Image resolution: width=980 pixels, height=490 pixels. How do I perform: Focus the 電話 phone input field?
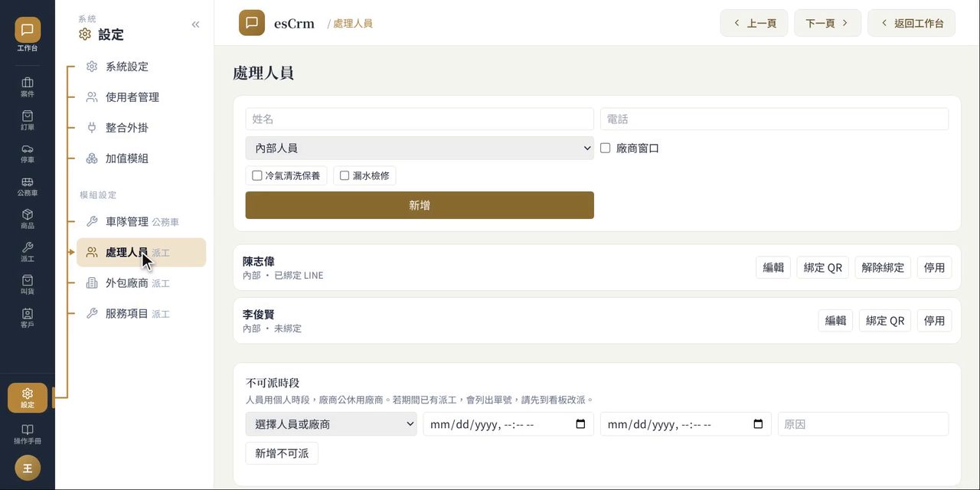(774, 119)
